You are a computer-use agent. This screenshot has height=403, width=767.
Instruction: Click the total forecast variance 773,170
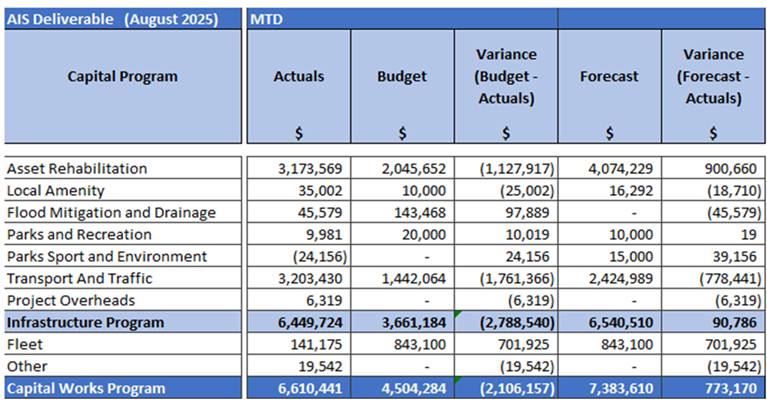coord(714,388)
